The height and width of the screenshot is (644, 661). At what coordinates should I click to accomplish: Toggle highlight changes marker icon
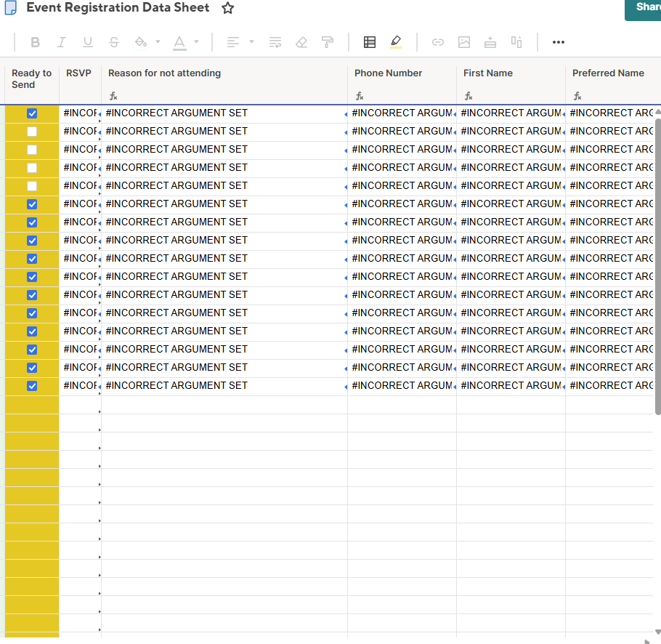tap(396, 42)
